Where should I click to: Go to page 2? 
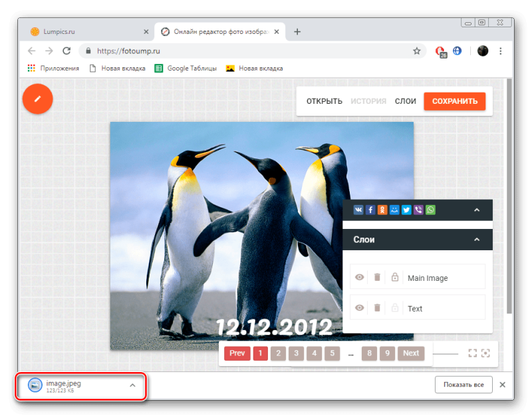point(279,353)
